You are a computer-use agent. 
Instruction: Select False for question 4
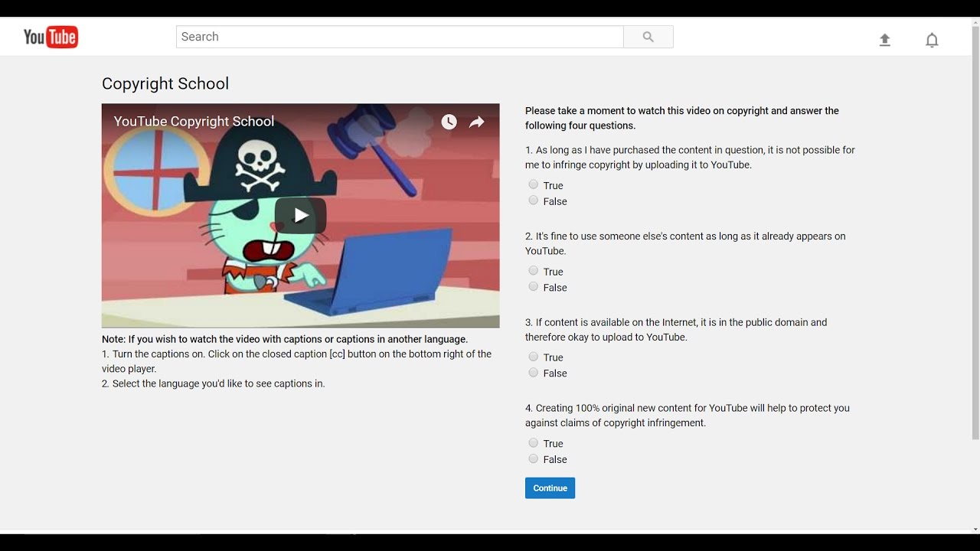pos(534,458)
